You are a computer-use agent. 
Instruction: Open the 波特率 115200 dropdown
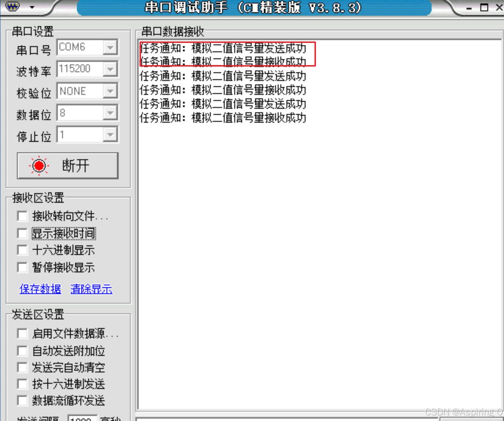click(110, 69)
